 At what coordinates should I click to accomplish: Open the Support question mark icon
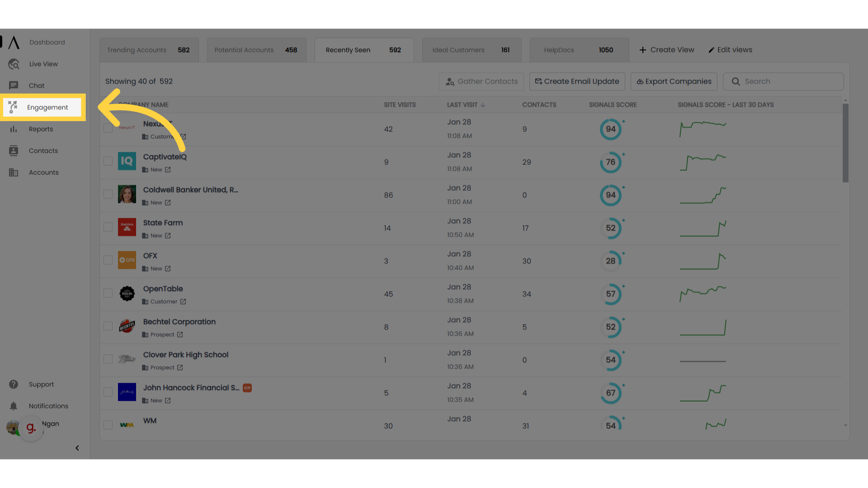[14, 385]
